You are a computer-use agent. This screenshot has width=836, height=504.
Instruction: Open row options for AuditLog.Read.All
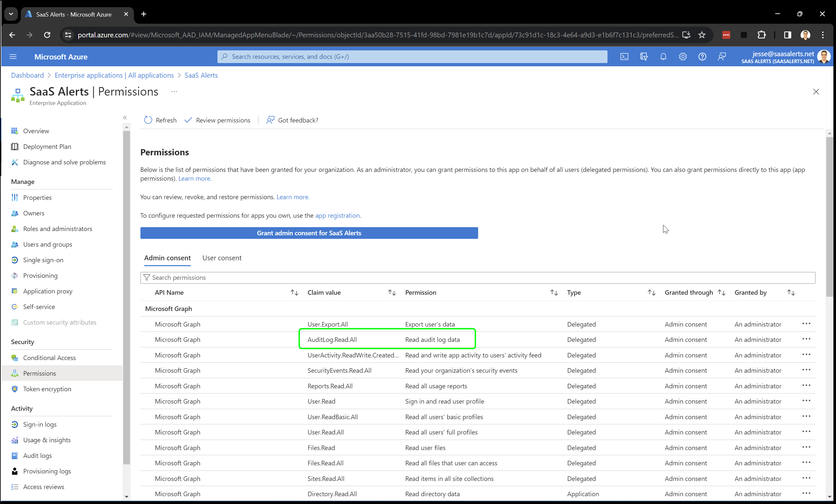806,339
